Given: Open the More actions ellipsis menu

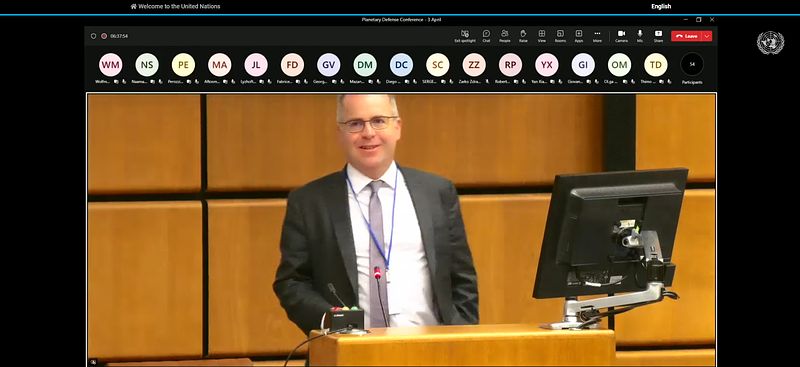Looking at the screenshot, I should pos(597,36).
